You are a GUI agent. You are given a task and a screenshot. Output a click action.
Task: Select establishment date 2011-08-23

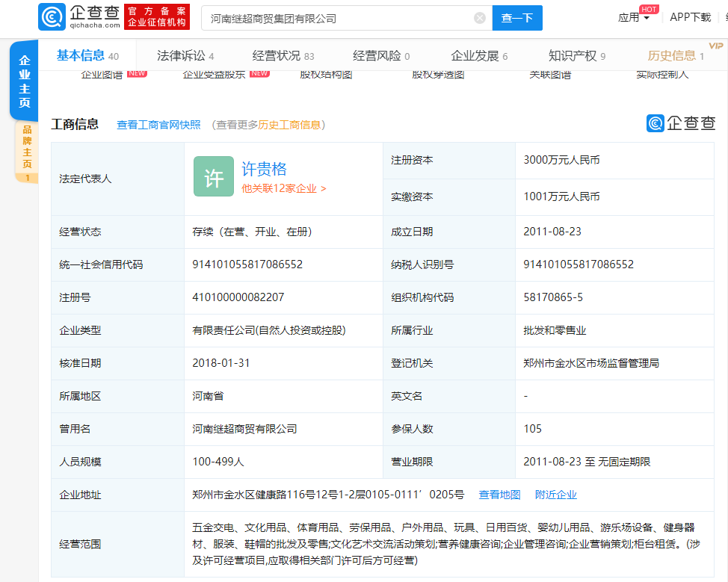pos(552,232)
